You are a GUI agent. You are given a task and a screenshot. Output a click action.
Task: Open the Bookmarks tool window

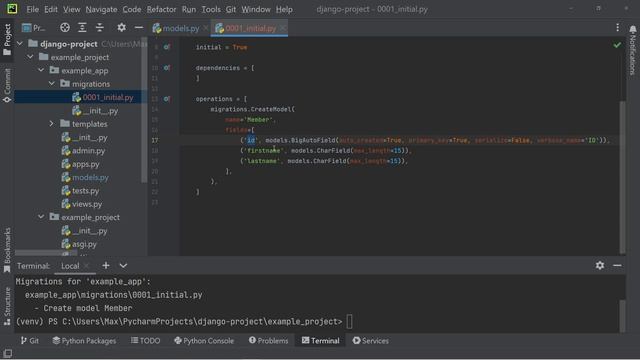point(7,250)
